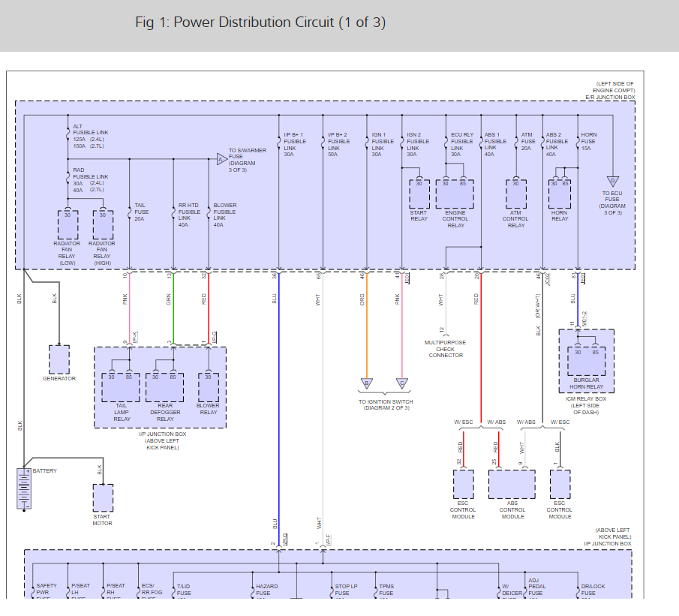
Task: Click the Horn Relay symbol
Action: click(560, 194)
